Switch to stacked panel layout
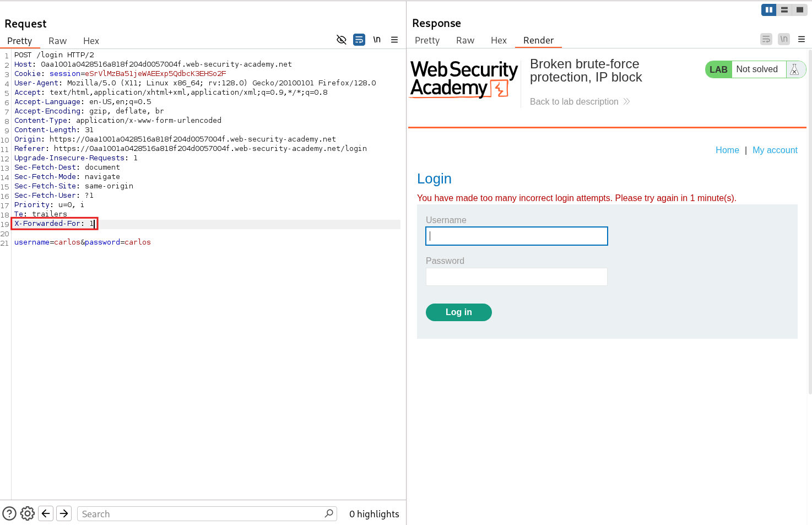 point(784,9)
